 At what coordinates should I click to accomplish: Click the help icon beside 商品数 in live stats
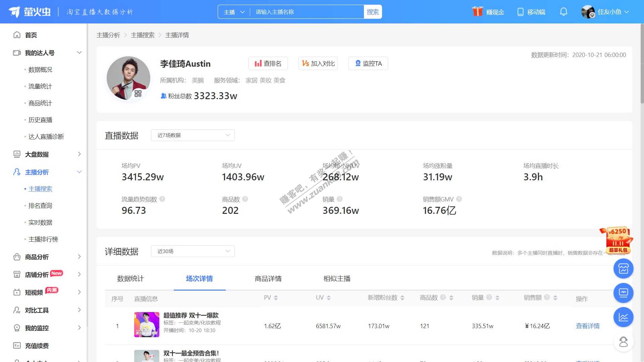coord(245,199)
